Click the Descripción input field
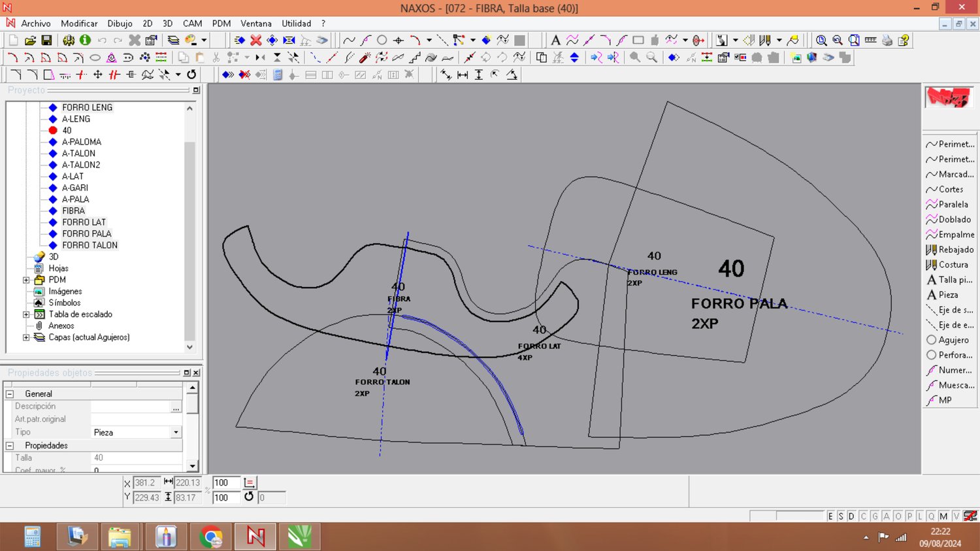980x551 pixels. [131, 407]
